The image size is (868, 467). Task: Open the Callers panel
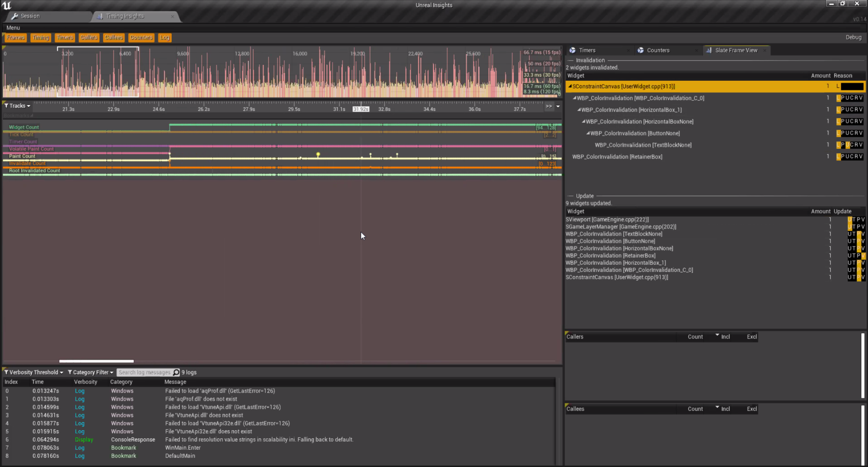(89, 38)
